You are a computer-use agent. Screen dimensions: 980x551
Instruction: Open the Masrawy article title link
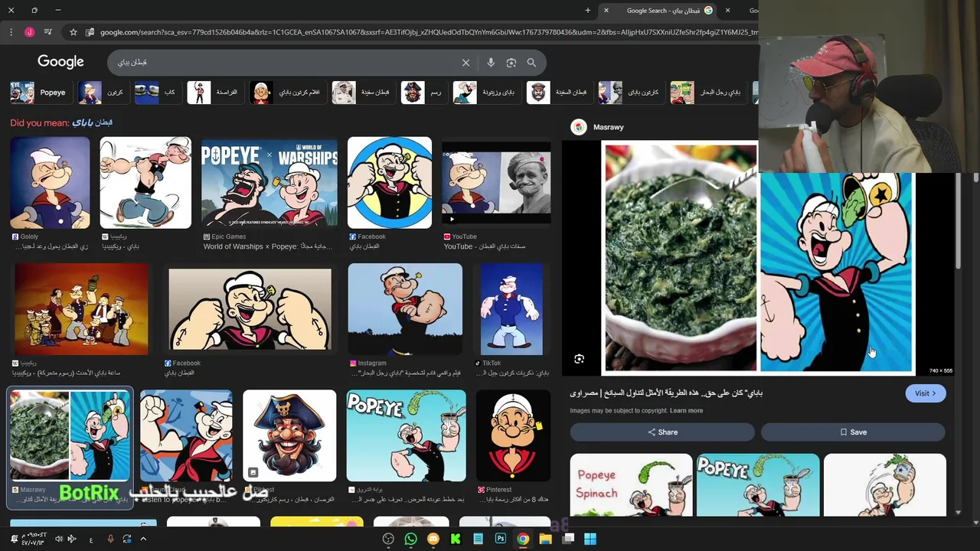coord(666,393)
